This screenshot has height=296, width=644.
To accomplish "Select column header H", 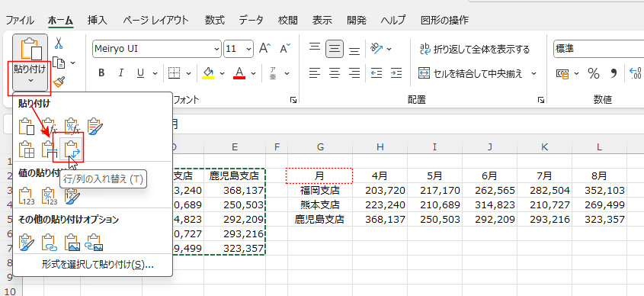I will [380, 146].
